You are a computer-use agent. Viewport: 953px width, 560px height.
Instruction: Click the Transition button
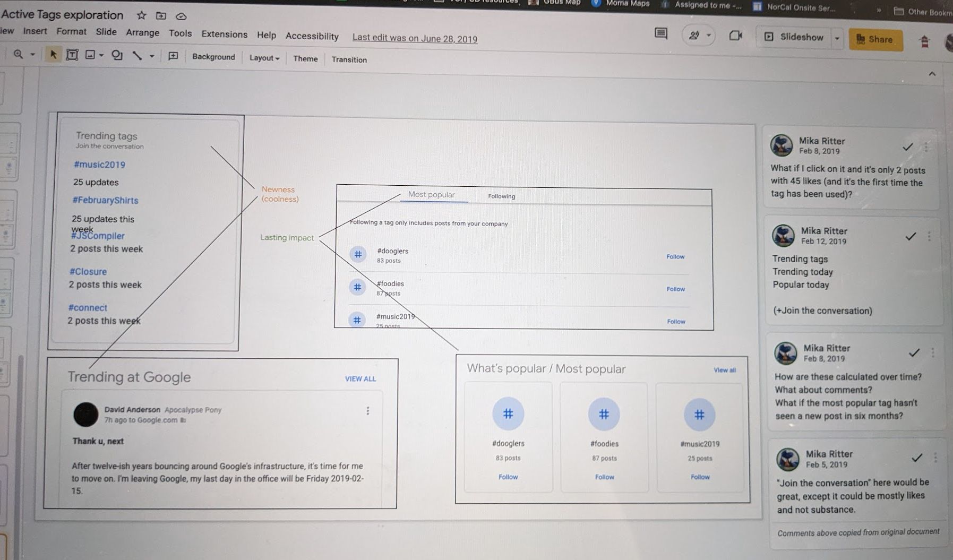pyautogui.click(x=349, y=59)
